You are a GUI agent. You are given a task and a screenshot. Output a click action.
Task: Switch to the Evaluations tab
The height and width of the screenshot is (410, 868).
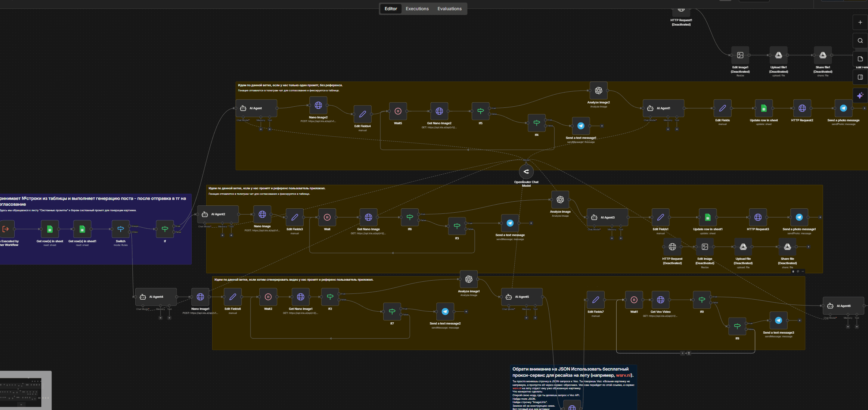point(449,9)
